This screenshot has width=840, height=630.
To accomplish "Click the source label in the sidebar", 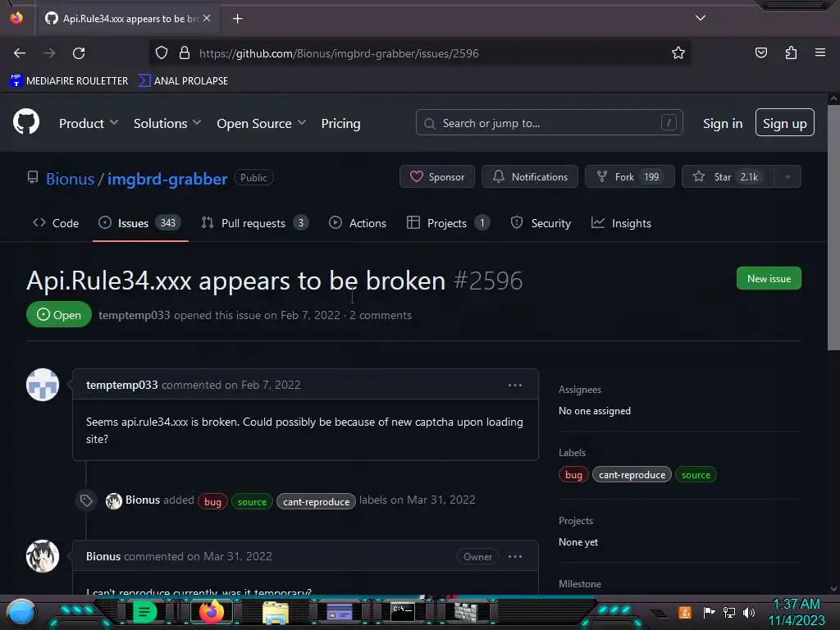I will click(696, 475).
